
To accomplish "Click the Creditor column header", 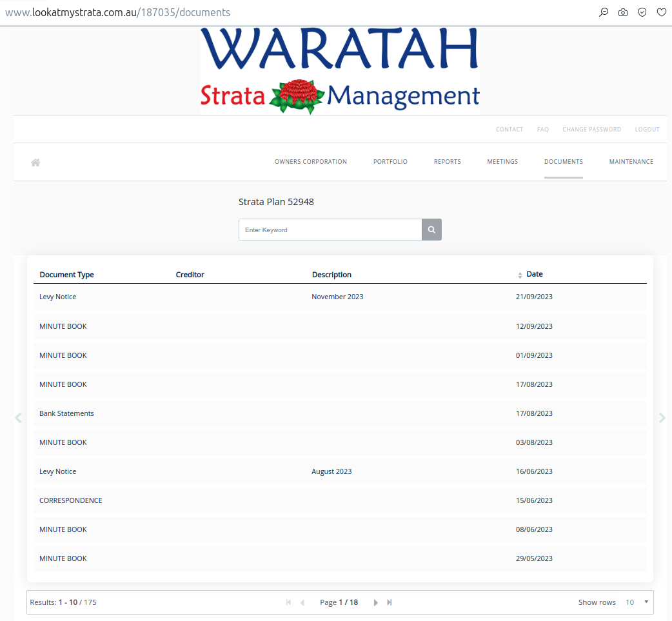I will [190, 275].
